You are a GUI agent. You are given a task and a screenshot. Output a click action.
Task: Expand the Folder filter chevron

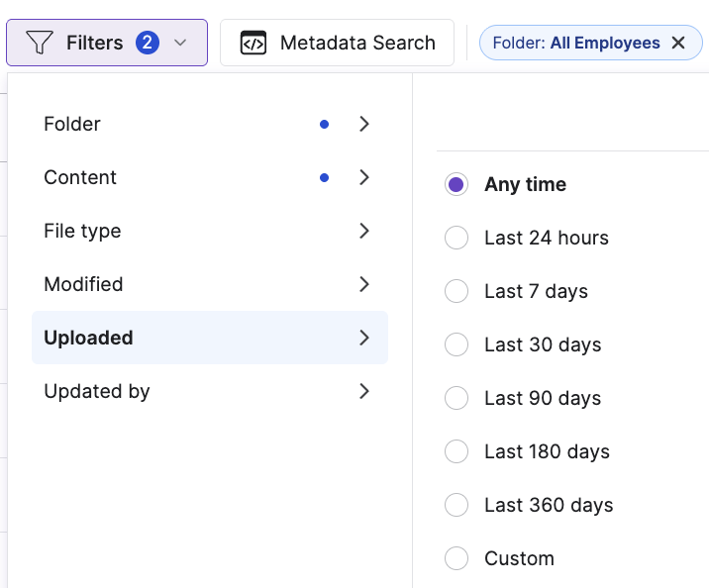click(364, 124)
